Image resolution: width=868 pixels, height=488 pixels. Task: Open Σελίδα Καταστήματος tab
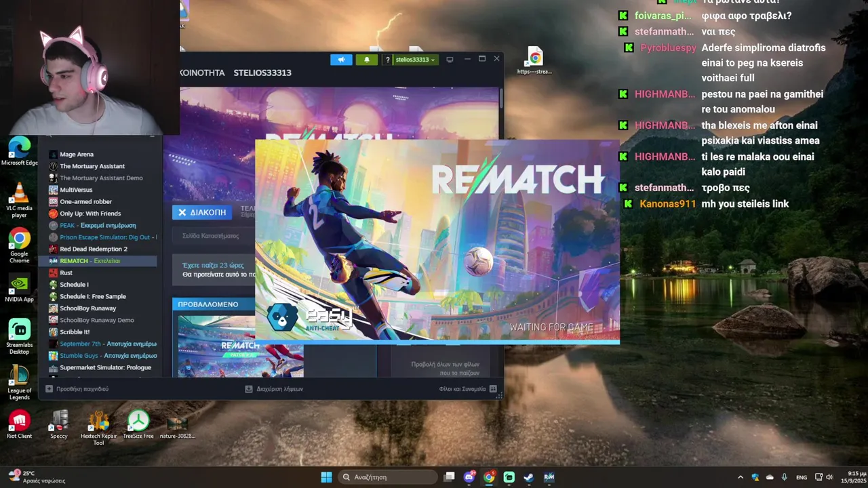click(210, 236)
